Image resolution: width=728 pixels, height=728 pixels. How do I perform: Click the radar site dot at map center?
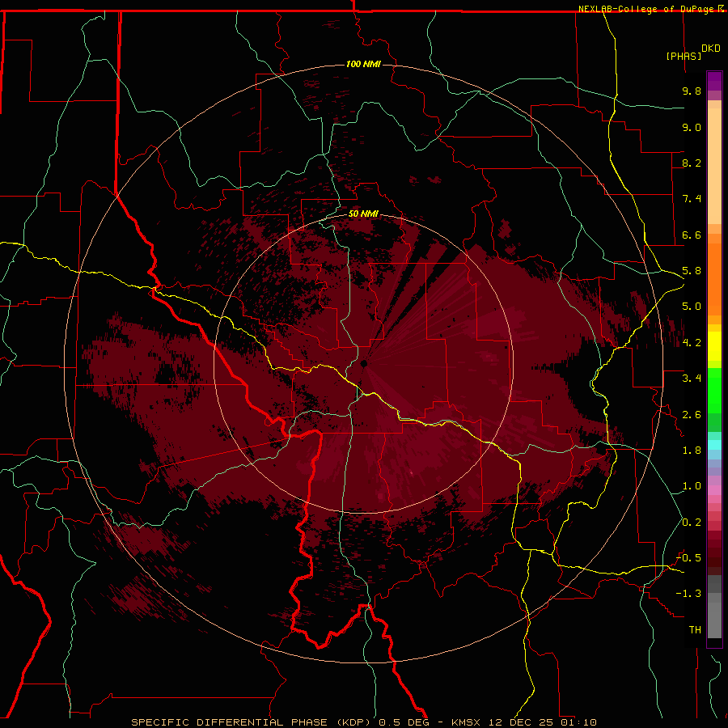point(364,363)
